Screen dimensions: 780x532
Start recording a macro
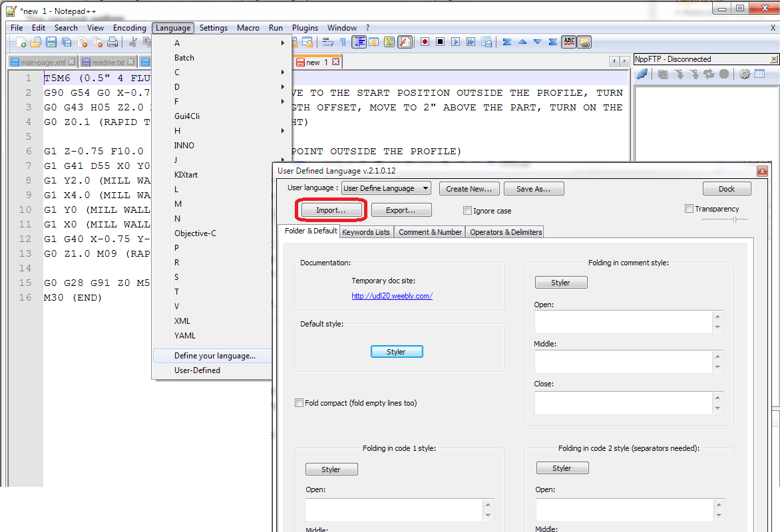coord(425,41)
